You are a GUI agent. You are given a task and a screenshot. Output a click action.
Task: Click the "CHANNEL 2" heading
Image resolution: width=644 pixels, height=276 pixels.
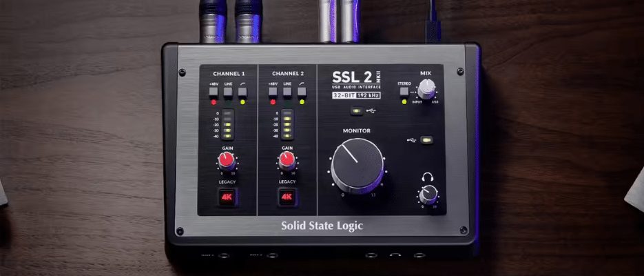(x=288, y=74)
